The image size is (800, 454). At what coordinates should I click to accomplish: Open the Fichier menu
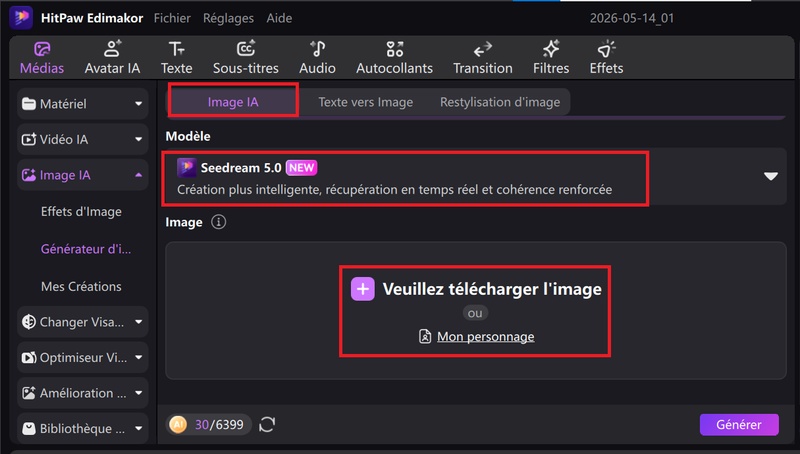pos(172,18)
